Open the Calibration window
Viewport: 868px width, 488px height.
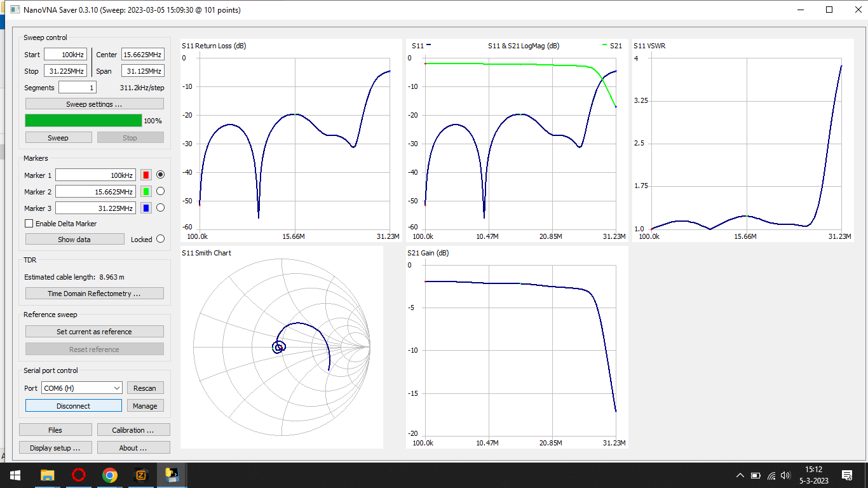(133, 430)
